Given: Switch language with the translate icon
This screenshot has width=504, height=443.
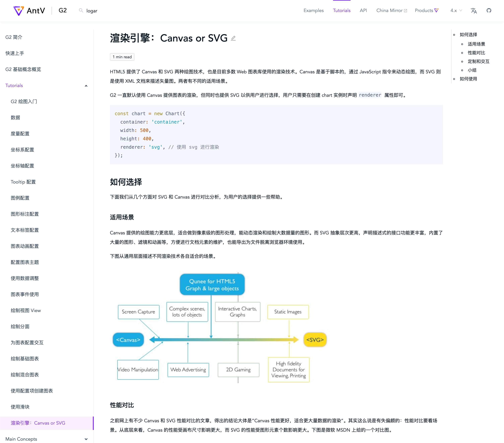Looking at the screenshot, I should pos(474,11).
